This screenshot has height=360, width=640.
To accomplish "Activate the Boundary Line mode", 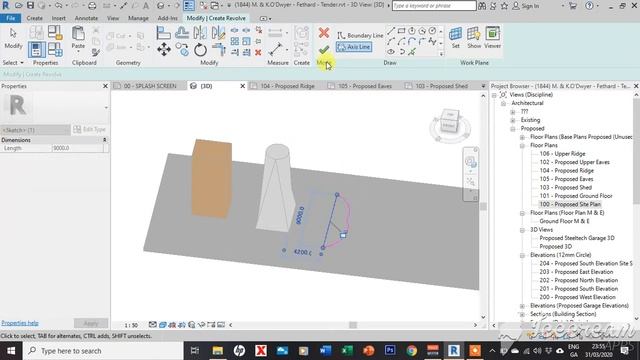I will [360, 36].
